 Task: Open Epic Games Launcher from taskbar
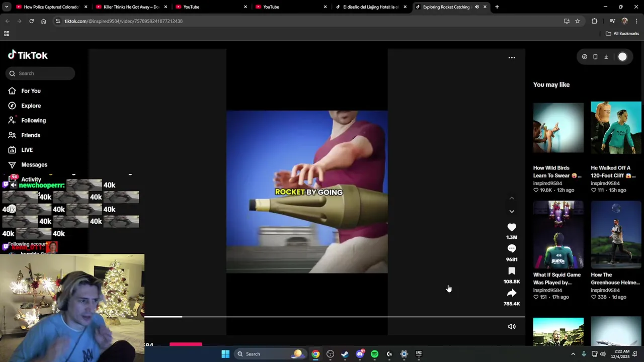tap(419, 354)
